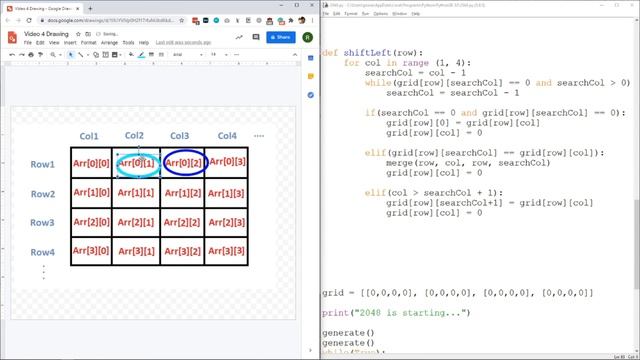This screenshot has height=360, width=640.
Task: Click the blue Share button
Action: point(281,37)
